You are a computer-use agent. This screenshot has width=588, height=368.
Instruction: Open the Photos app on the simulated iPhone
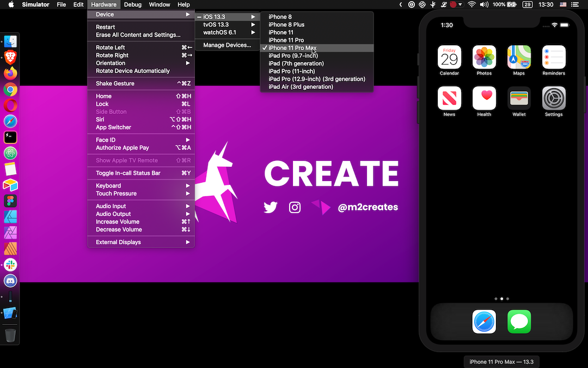tap(484, 56)
